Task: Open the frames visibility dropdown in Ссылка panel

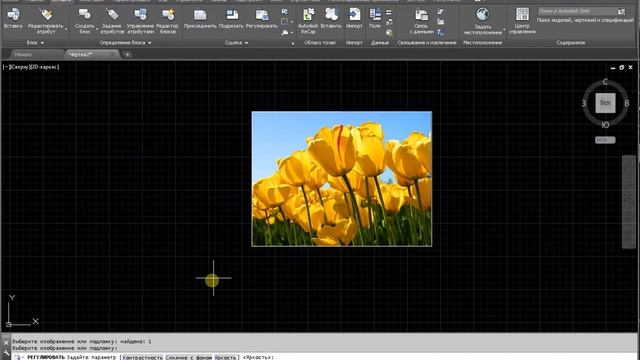Action: (291, 22)
